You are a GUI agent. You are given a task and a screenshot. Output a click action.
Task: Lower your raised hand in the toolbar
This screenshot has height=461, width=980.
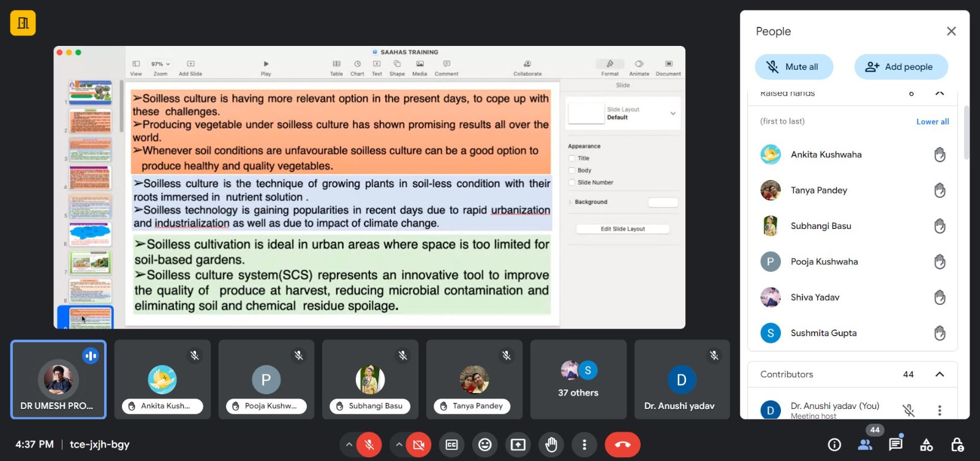coord(551,444)
